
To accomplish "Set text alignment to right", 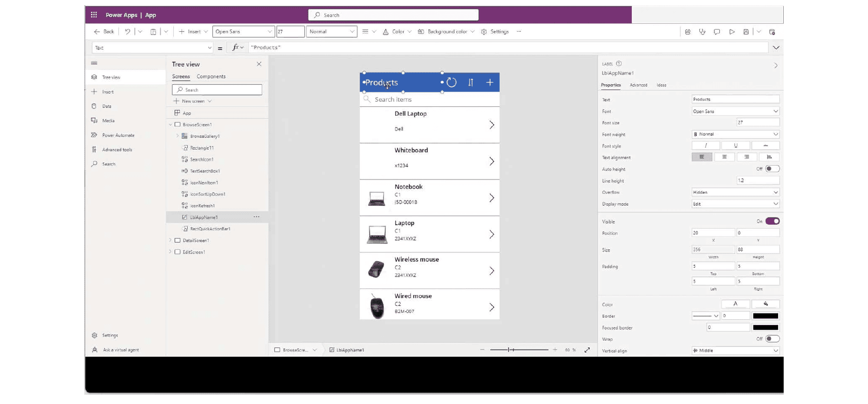I will (747, 157).
